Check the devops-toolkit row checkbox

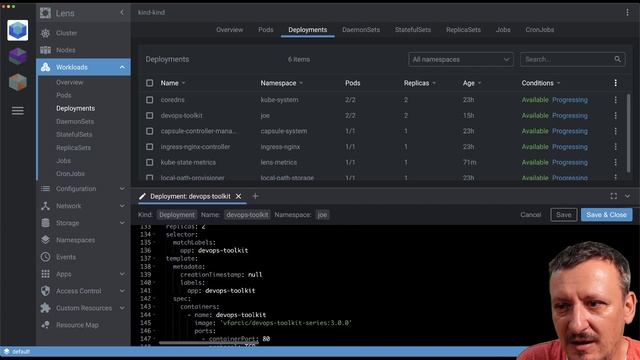click(x=150, y=116)
